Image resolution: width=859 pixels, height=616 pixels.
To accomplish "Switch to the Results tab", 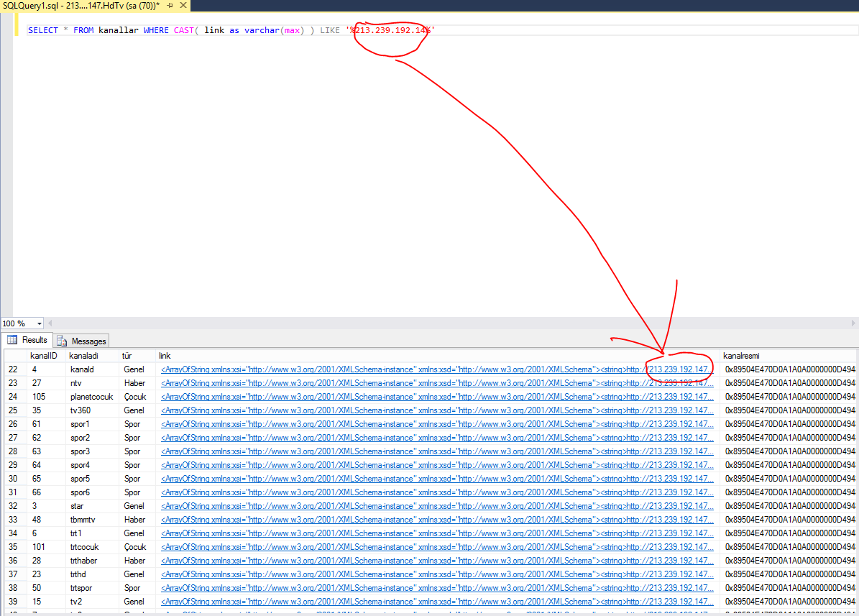I will point(28,340).
